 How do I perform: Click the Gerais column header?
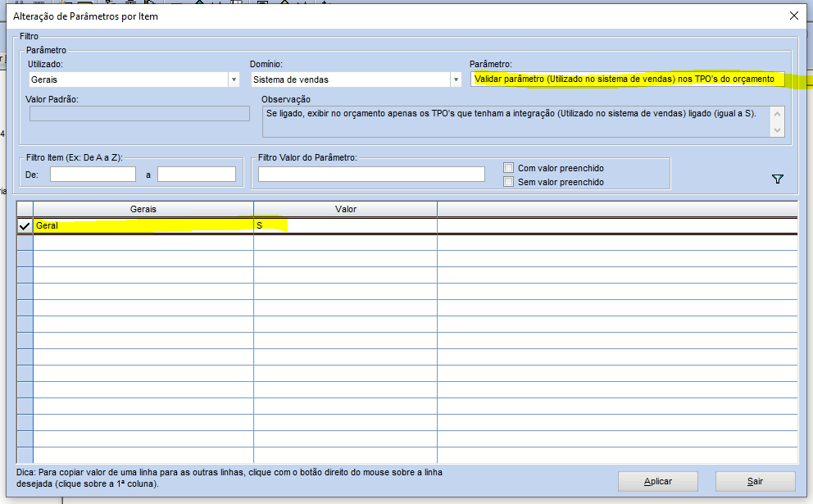tap(143, 210)
